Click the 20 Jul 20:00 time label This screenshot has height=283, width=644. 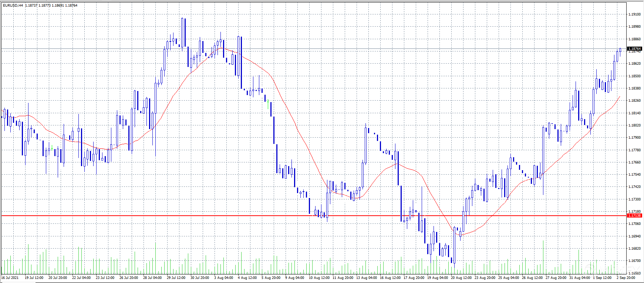[58, 278]
